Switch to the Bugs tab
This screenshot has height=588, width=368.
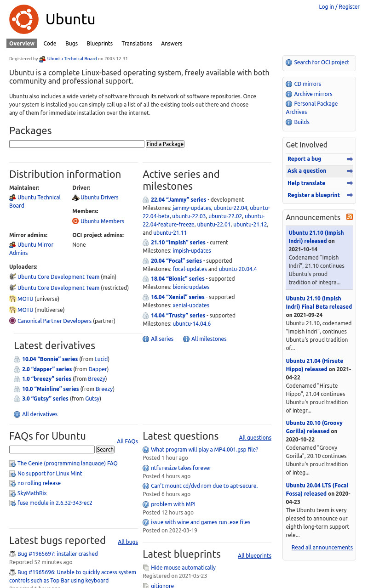tap(71, 43)
